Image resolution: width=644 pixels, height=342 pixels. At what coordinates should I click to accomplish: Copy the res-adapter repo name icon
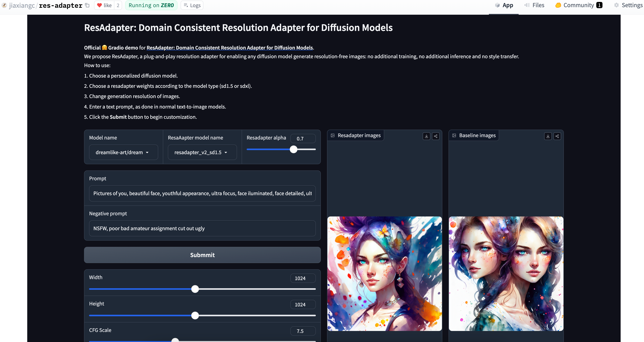click(87, 5)
